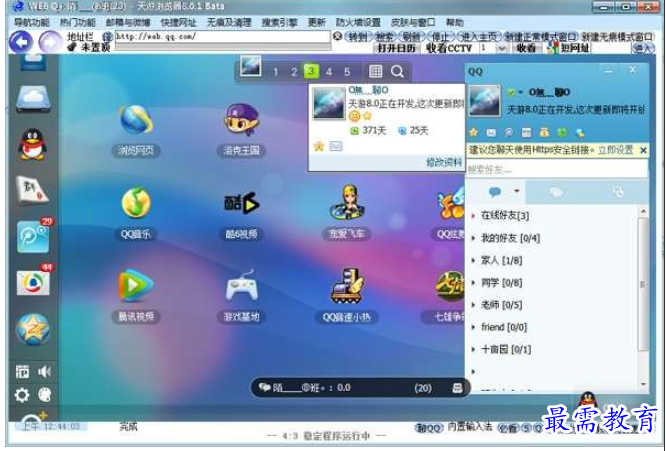Click the chat message bar showing (20)
Image resolution: width=666 pixels, height=451 pixels.
click(360, 388)
